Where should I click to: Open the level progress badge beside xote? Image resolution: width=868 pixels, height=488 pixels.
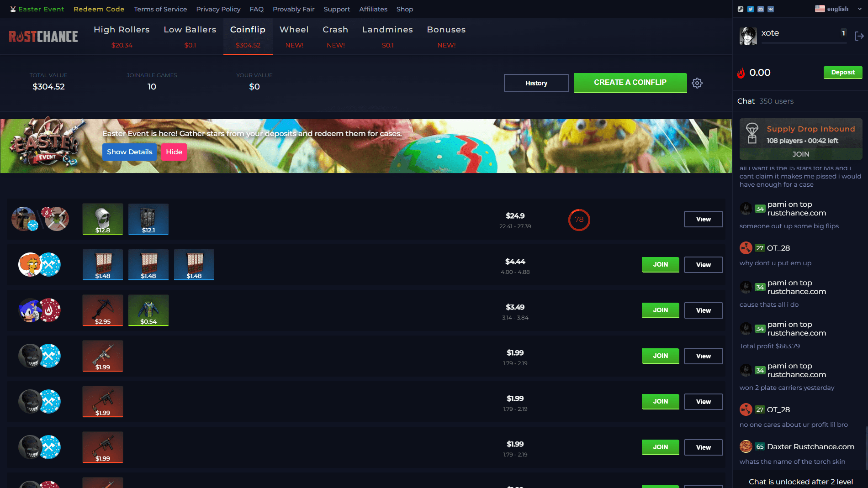[x=843, y=33]
